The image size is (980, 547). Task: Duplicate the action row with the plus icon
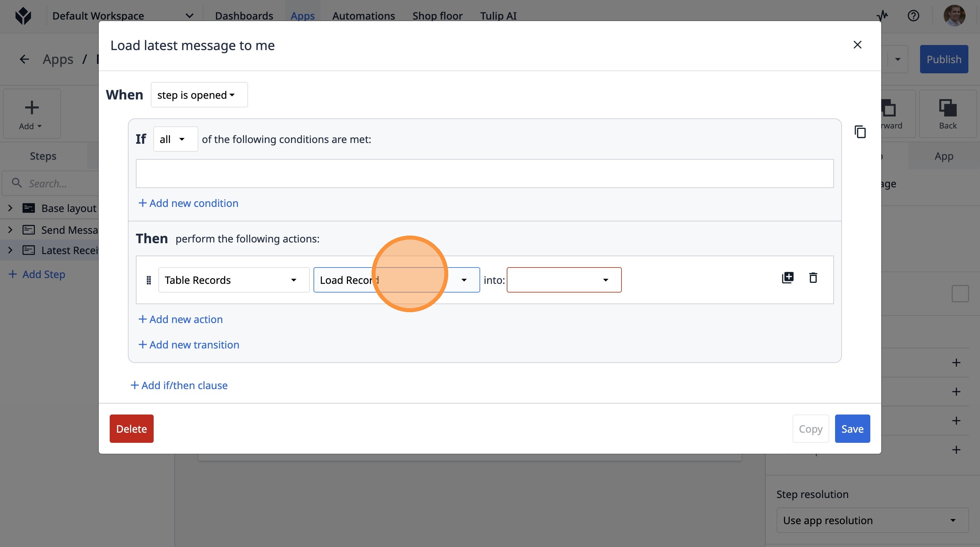coord(787,278)
